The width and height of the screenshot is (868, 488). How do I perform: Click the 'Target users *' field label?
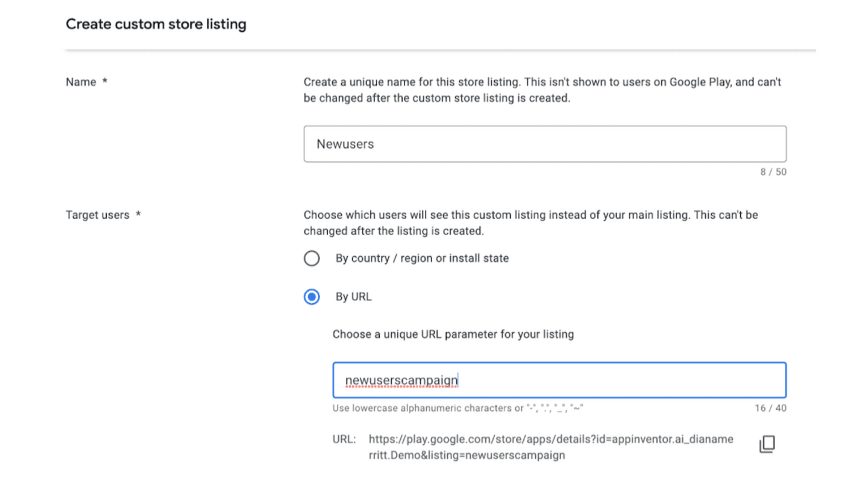pyautogui.click(x=98, y=215)
